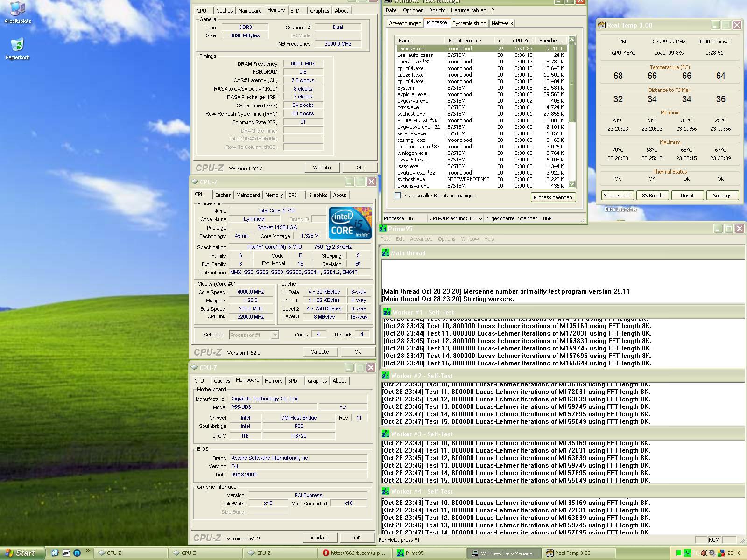Click the Core Speed 4000.0 MHz field
This screenshot has height=560, width=747.
click(250, 292)
